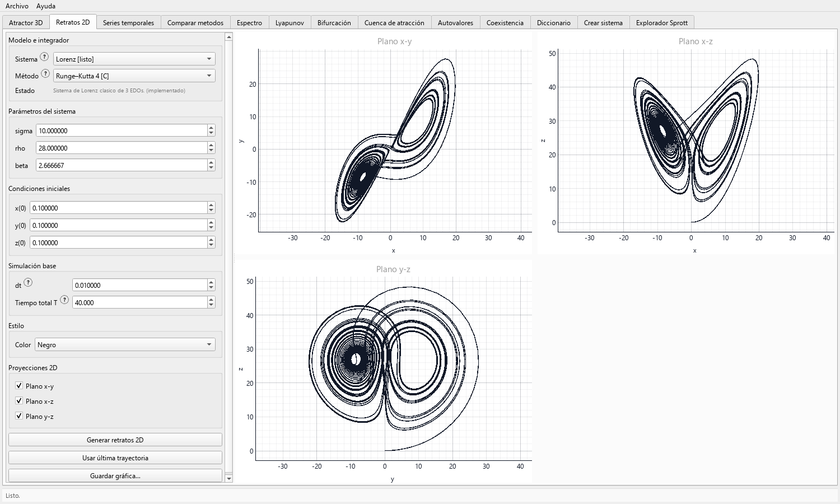Open the Método dropdown Runge–Kutta 4

click(x=134, y=76)
